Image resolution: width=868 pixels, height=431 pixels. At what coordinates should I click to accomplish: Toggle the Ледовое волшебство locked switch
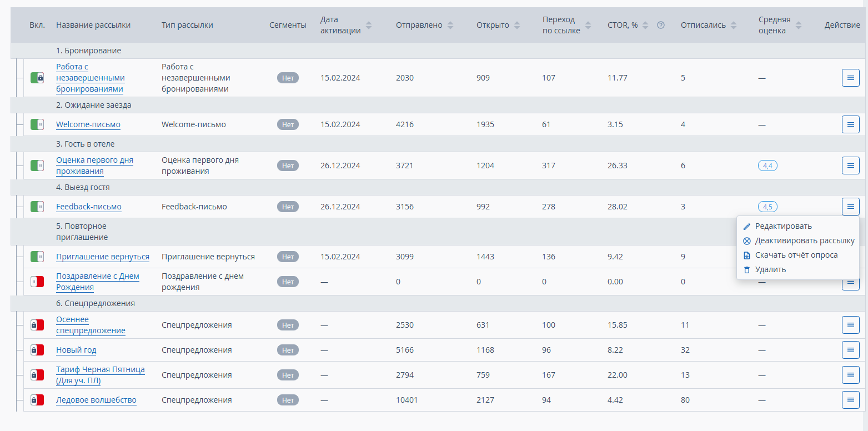click(x=37, y=400)
